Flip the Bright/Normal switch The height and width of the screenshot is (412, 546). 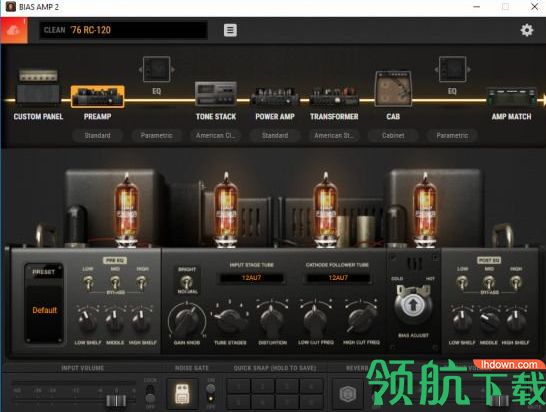coord(187,282)
